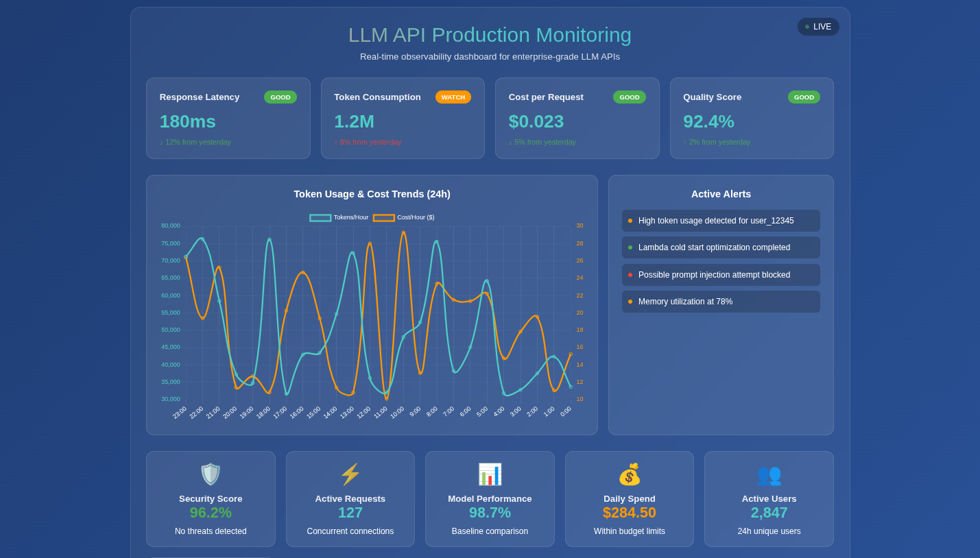Viewport: 980px width, 558px height.
Task: Select the Active Users people icon
Action: pos(769,474)
